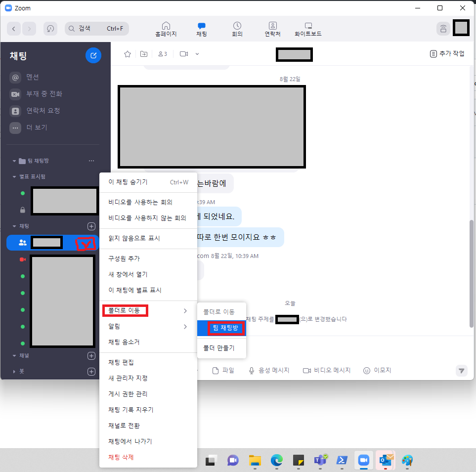Viewport: 476px width, 472px height.
Task: Add a channel with the 채널 plus icon
Action: tap(91, 356)
